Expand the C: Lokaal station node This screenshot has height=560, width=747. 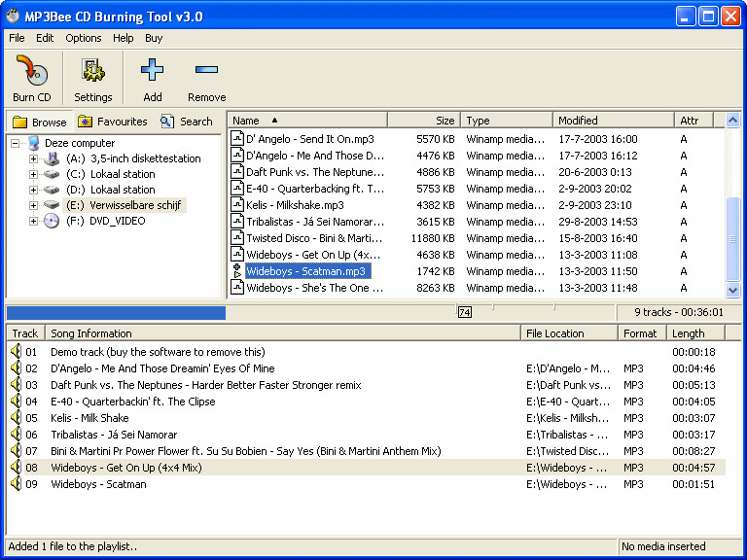tap(33, 174)
